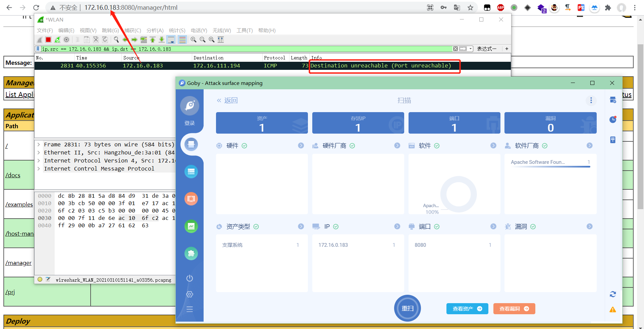Open the Wireshark filter history dropdown arrow

471,49
